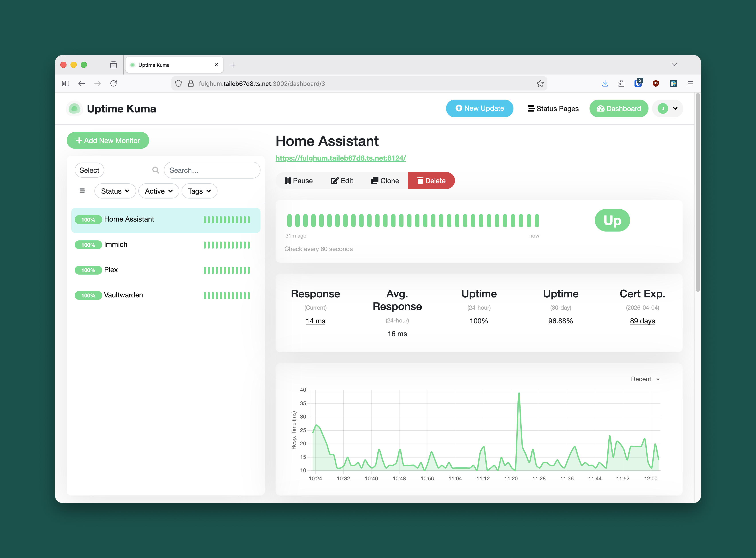Click the sort icon beside the filters
The image size is (756, 558).
click(82, 191)
